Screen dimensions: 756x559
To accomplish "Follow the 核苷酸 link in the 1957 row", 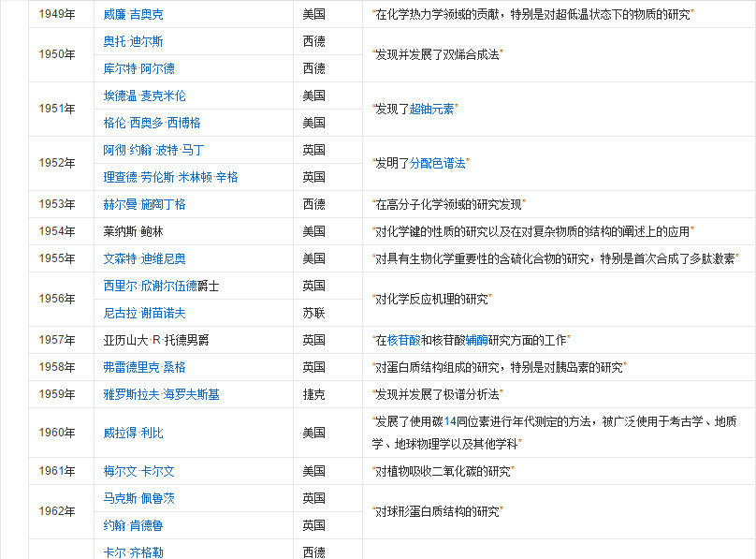I will [404, 341].
